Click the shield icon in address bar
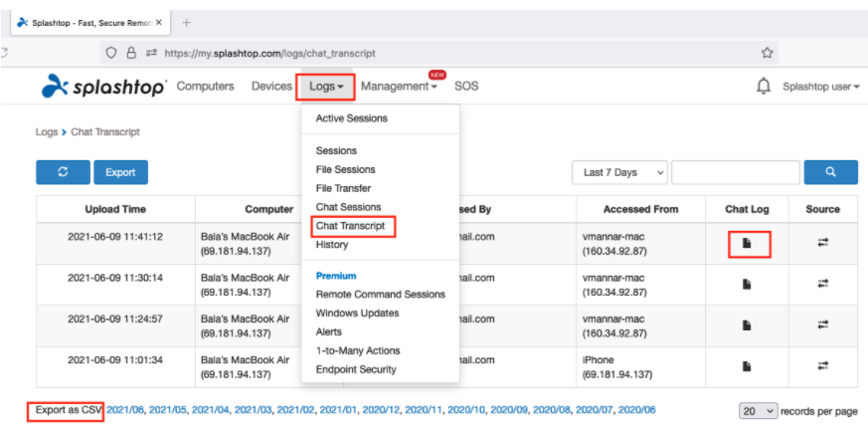 pos(111,53)
